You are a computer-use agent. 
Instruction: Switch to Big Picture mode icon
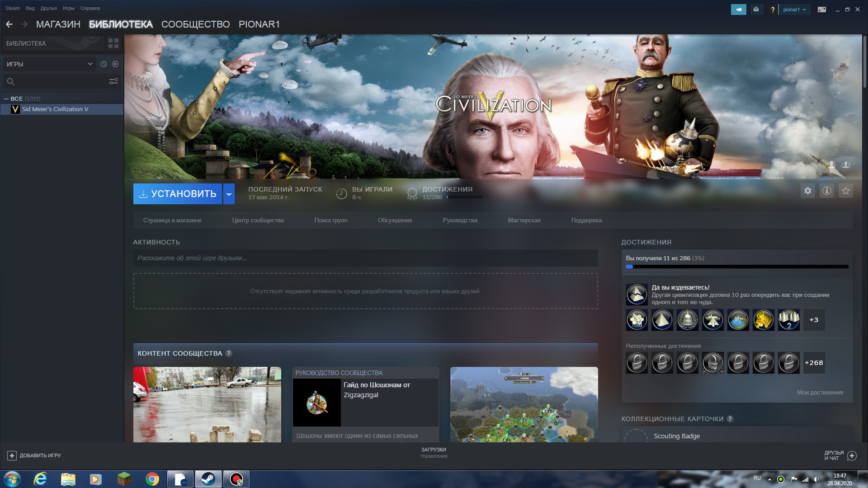[x=822, y=9]
